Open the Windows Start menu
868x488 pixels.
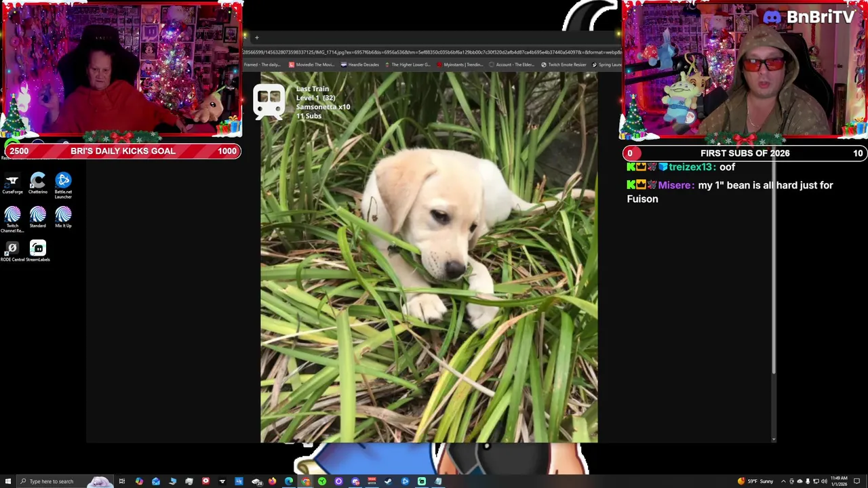click(7, 481)
